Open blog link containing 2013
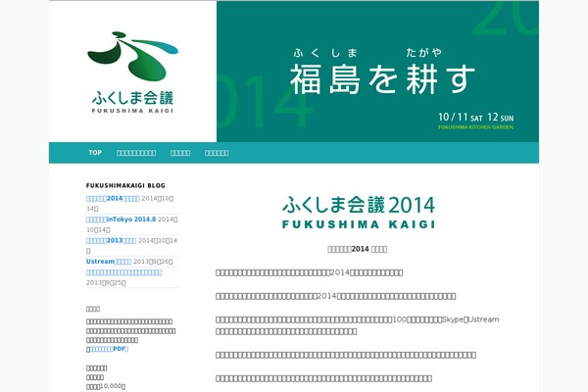 pyautogui.click(x=111, y=240)
